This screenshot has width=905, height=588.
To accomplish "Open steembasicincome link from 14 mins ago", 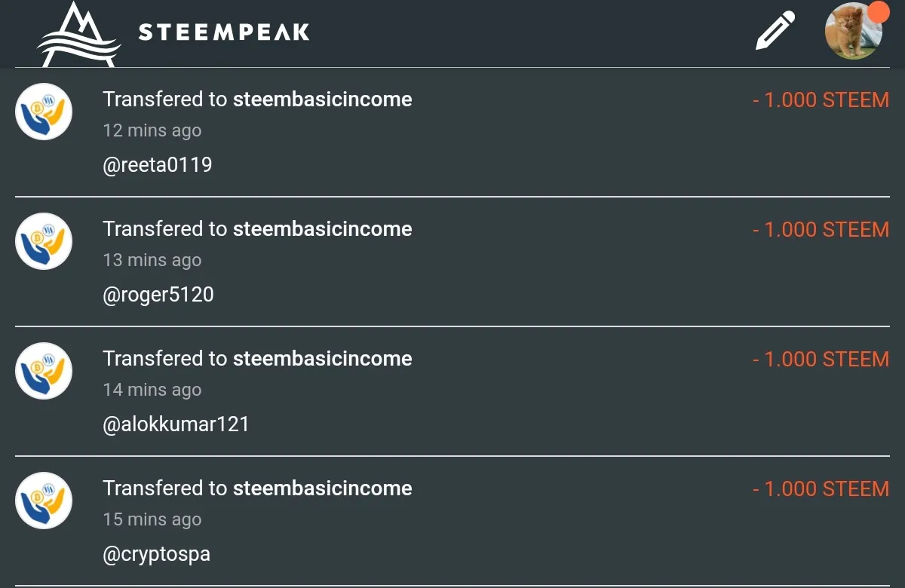I will [323, 359].
